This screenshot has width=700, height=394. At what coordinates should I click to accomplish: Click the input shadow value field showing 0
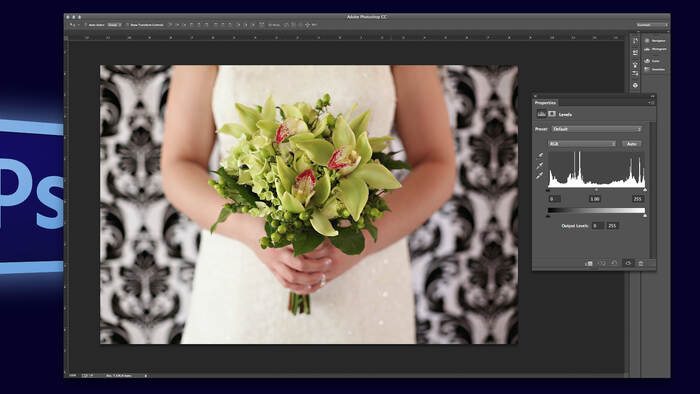pos(554,199)
